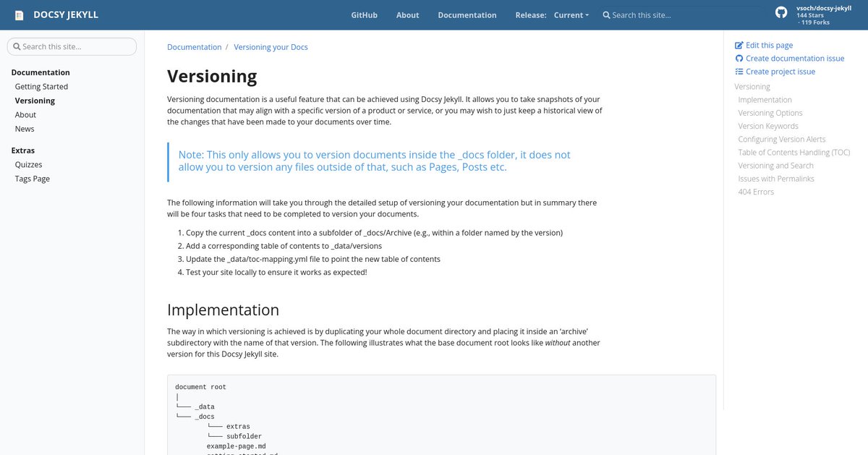Open vsoch/docsy-jekyll repository link
The image size is (868, 455).
pyautogui.click(x=824, y=7)
